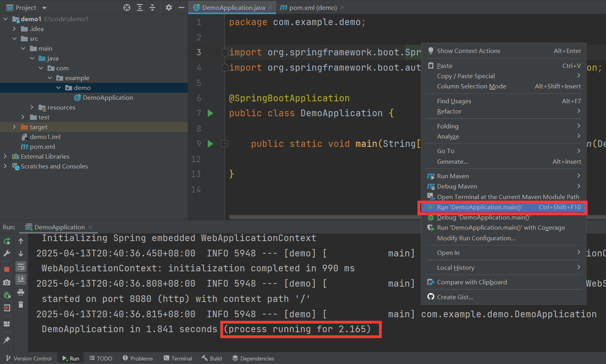The width and height of the screenshot is (606, 364).
Task: Click the pin tab icon in Run toolbar
Action: tap(7, 340)
